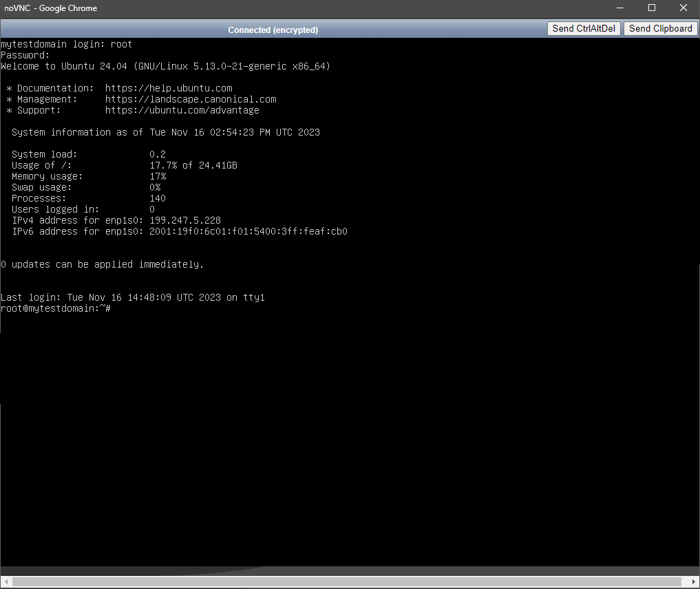Viewport: 700px width, 589px height.
Task: Click the Send CtrlAltDel button
Action: 584,28
